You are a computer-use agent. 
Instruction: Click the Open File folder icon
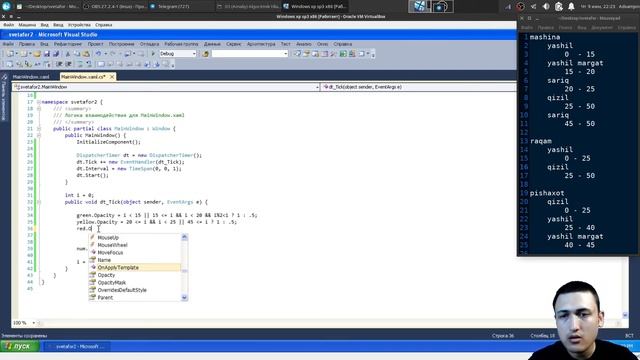[x=37, y=54]
